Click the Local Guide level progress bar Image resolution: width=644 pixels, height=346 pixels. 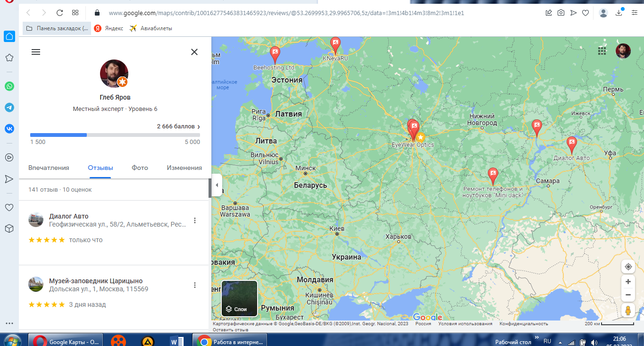point(115,135)
